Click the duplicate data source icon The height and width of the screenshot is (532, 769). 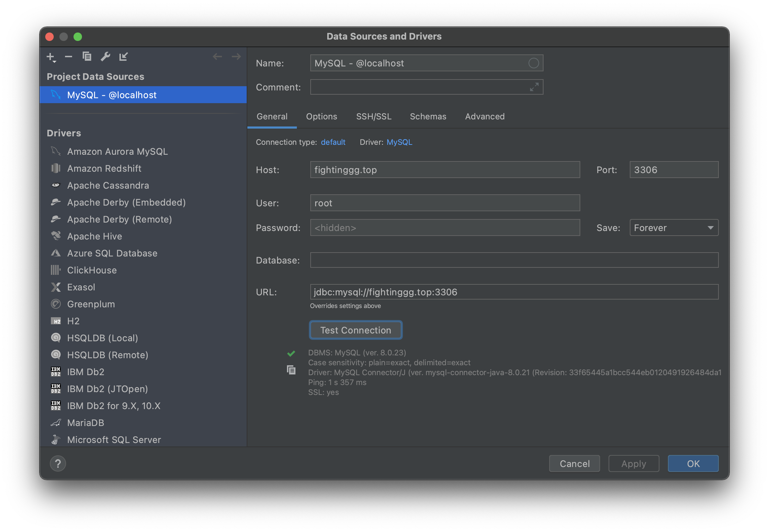87,57
